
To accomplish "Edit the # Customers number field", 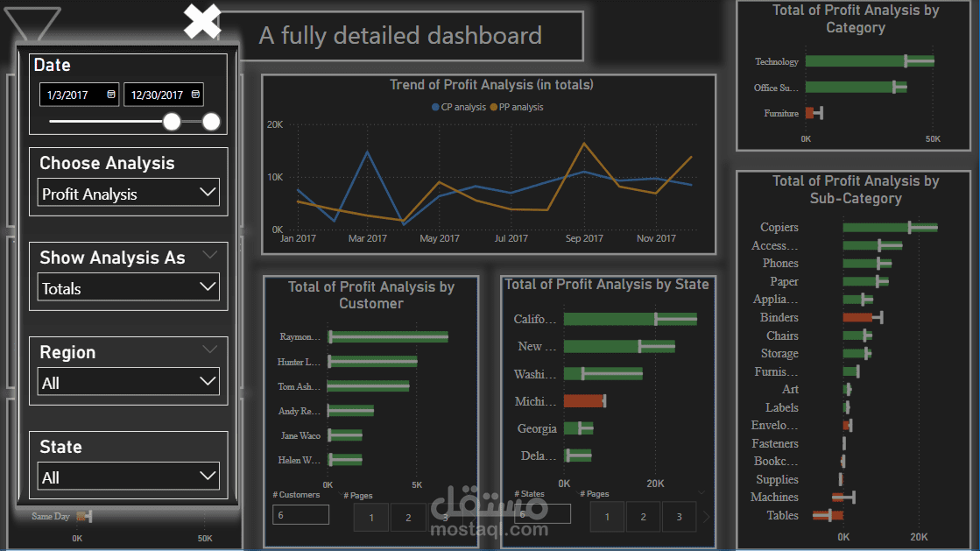I will tap(300, 515).
